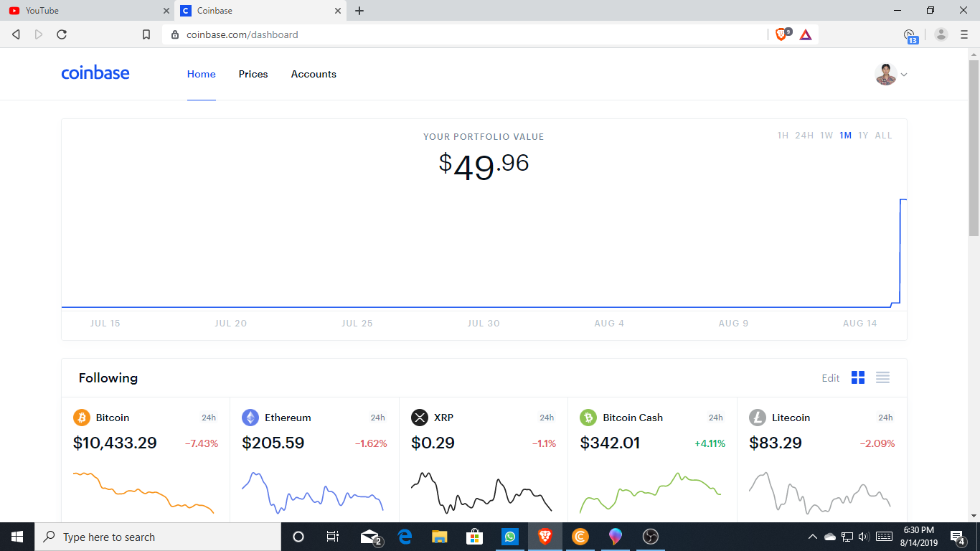Set chart range to 24H
980x551 pixels.
pyautogui.click(x=804, y=136)
